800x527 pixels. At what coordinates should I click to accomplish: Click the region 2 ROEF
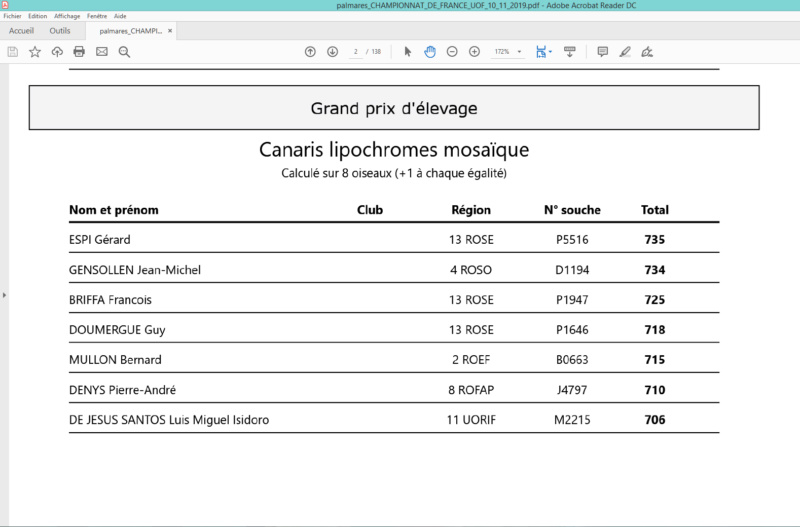471,360
